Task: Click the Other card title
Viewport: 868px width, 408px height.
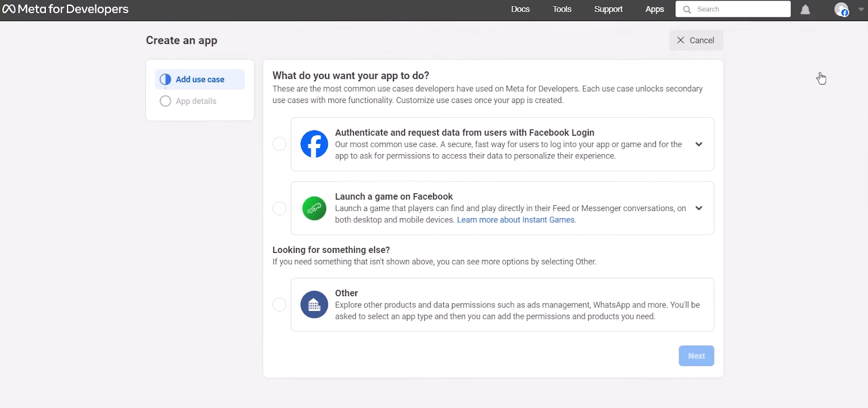Action: [346, 293]
